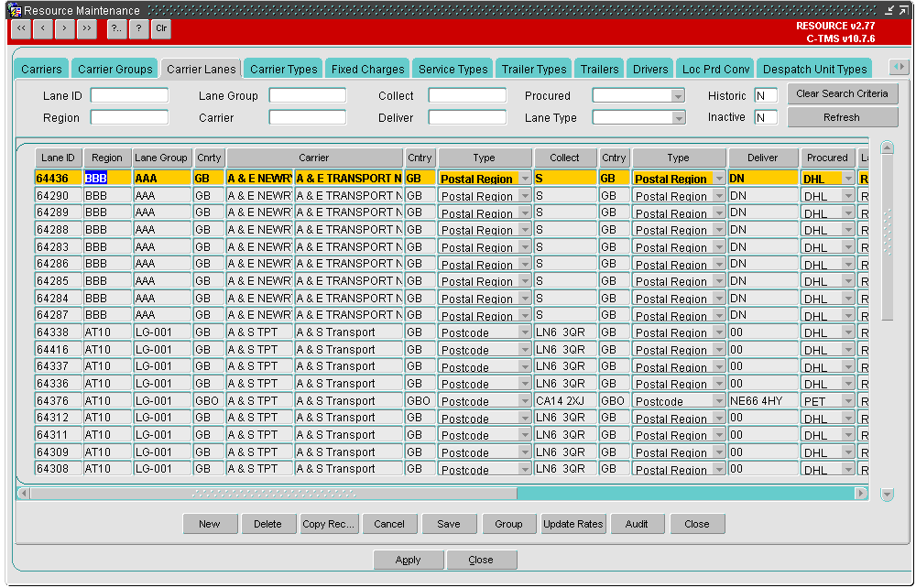Click the table scroll up arrow
The width and height of the screenshot is (916, 588).
[887, 147]
